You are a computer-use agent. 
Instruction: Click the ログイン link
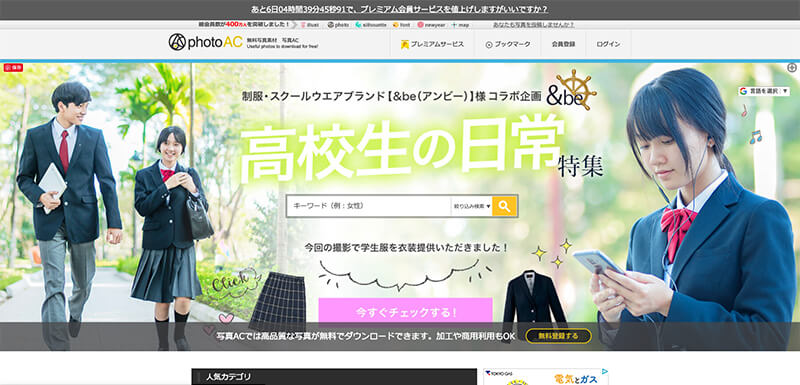tap(608, 44)
